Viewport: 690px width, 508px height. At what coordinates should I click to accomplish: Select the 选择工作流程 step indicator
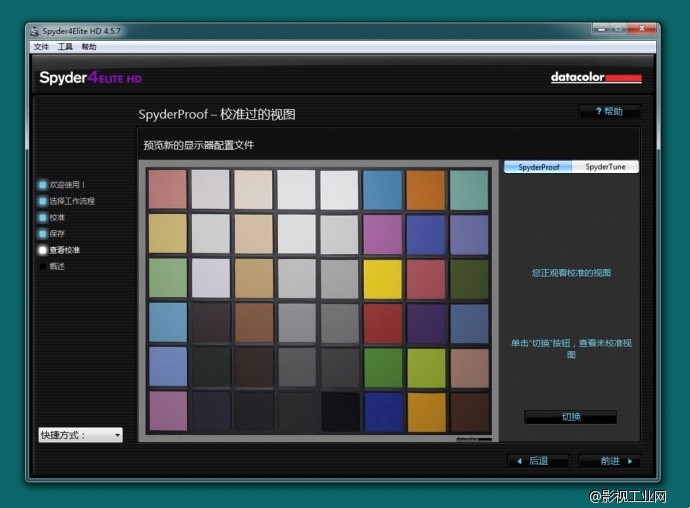point(66,201)
